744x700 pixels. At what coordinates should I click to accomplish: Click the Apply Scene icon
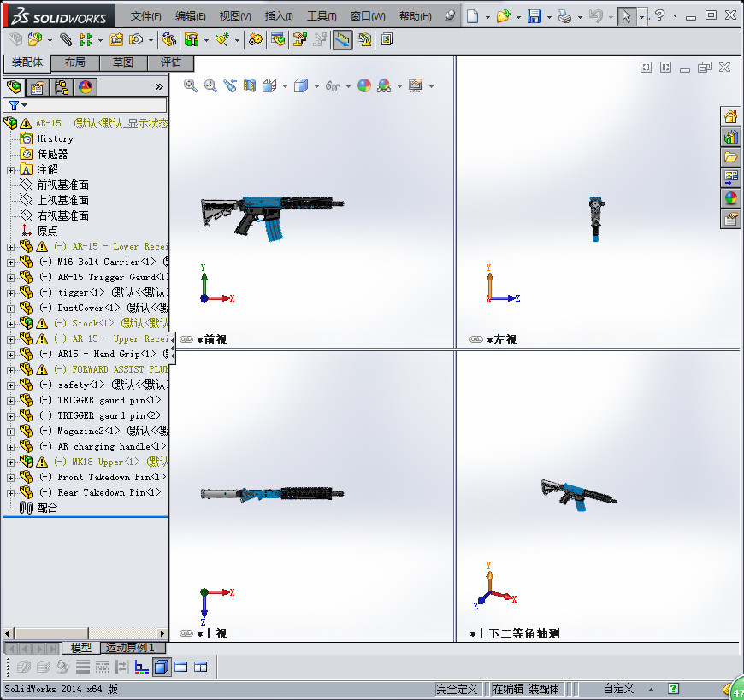384,85
